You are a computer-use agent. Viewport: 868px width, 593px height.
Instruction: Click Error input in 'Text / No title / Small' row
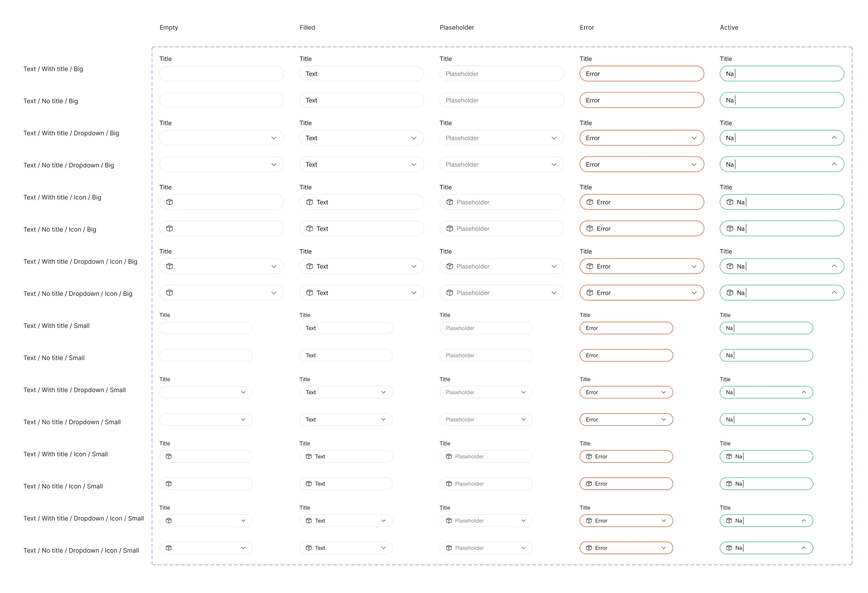coord(626,355)
